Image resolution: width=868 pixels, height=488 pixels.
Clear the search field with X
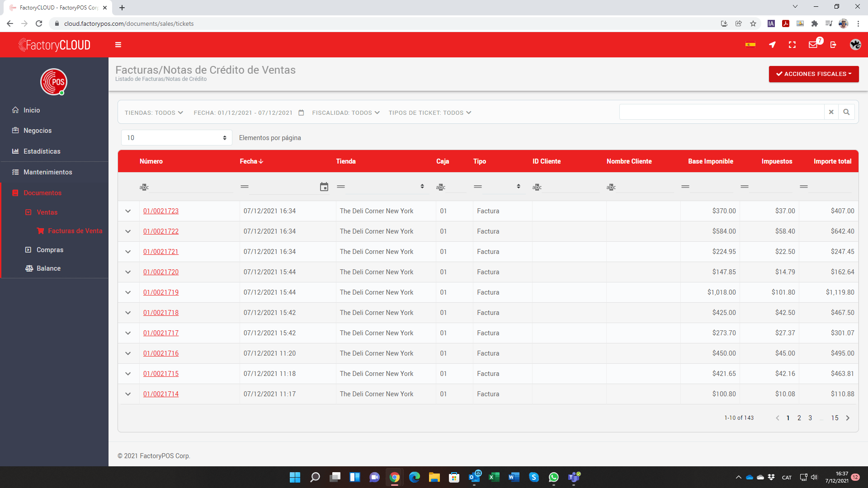point(831,112)
